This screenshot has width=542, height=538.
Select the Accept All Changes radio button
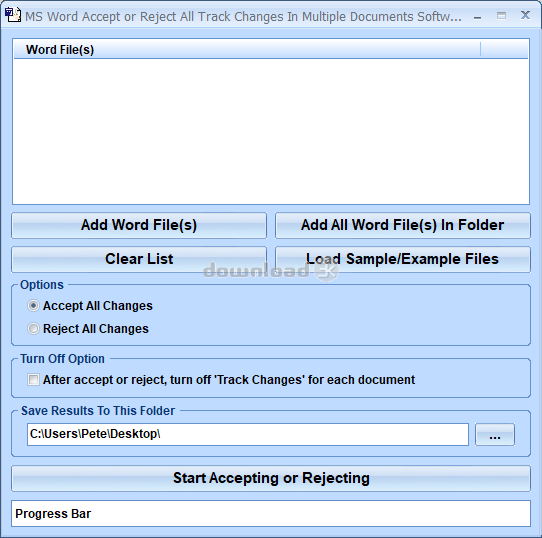tap(33, 306)
